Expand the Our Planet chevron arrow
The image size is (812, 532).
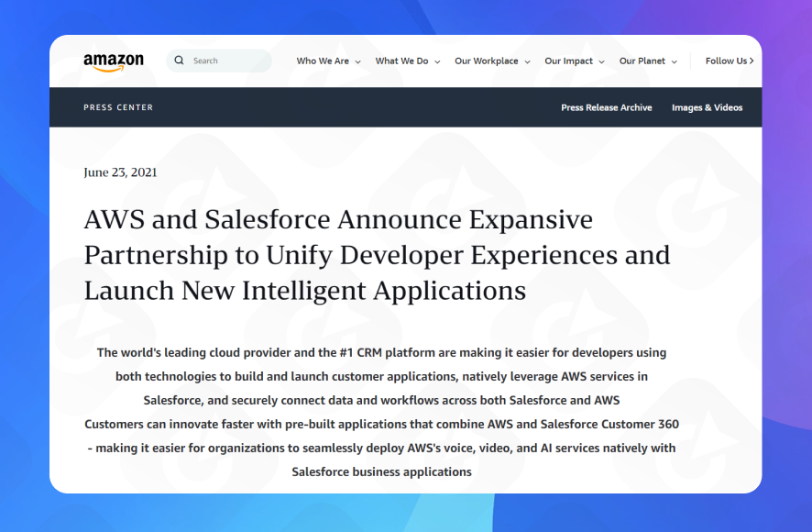tap(675, 62)
